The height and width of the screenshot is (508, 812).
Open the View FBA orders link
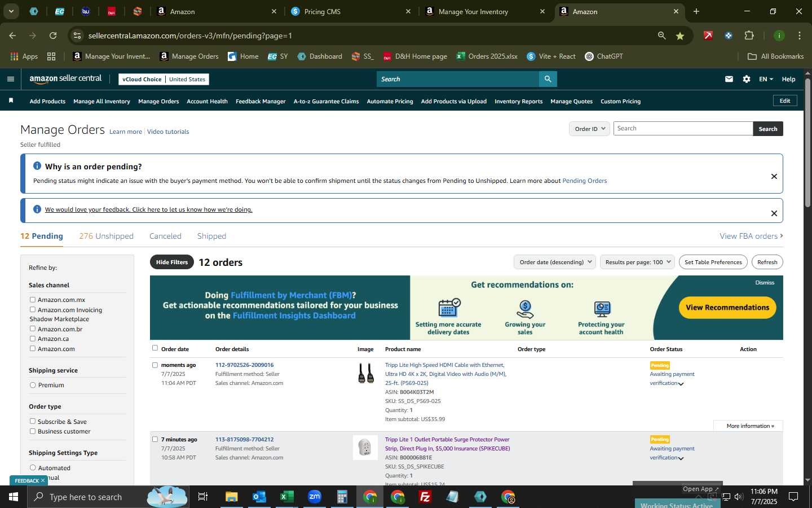tap(751, 236)
